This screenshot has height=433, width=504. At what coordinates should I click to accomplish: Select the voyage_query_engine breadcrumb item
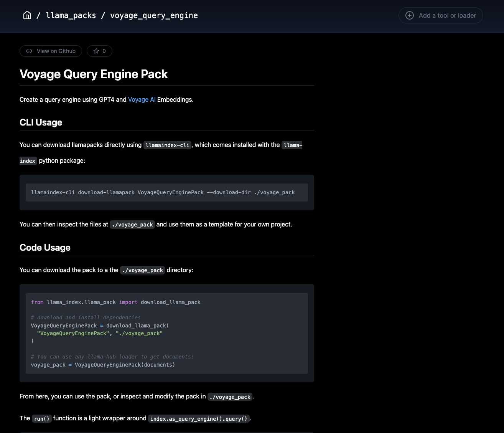154,15
